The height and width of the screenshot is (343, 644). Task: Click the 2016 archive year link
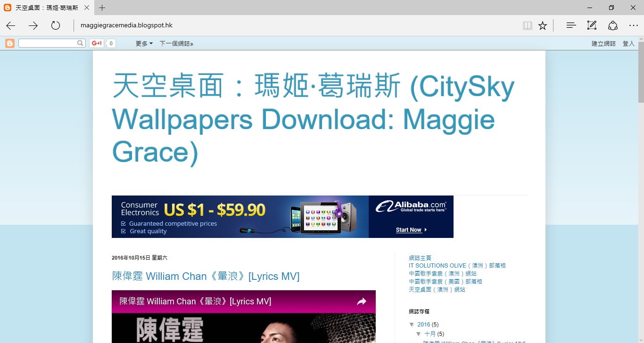[424, 325]
